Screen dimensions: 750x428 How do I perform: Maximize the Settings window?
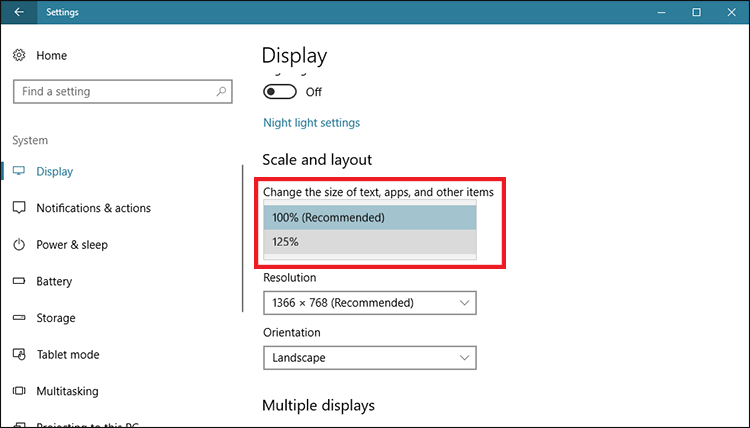point(696,13)
